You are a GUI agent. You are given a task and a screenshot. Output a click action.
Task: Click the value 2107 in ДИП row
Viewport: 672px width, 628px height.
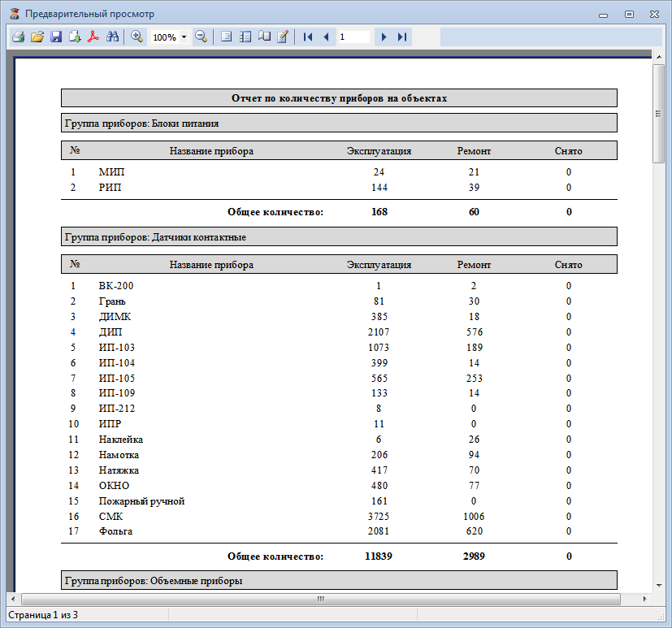379,332
